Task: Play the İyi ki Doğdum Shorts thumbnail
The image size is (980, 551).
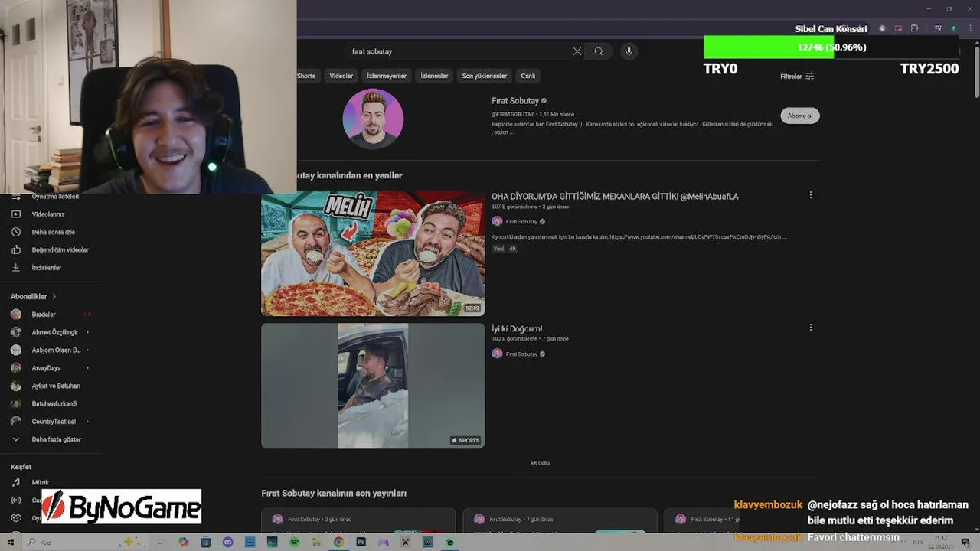Action: coord(373,386)
